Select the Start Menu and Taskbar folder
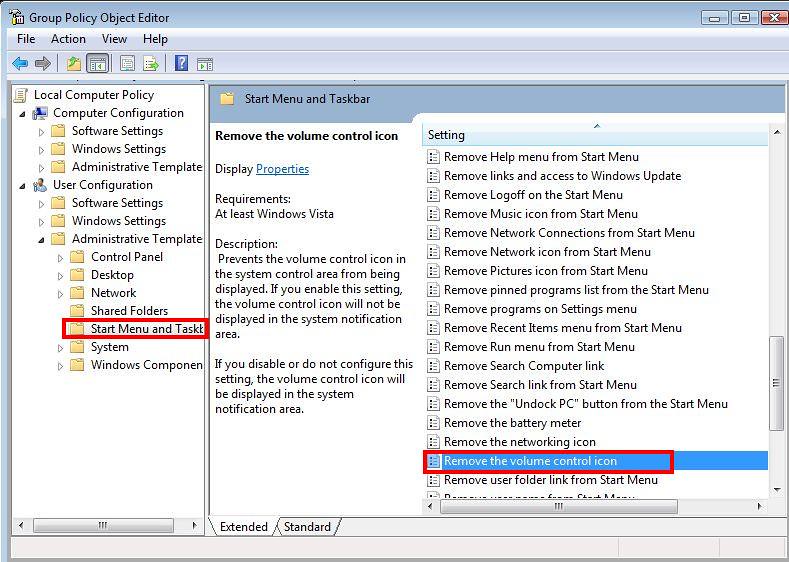The image size is (789, 562). 137,329
